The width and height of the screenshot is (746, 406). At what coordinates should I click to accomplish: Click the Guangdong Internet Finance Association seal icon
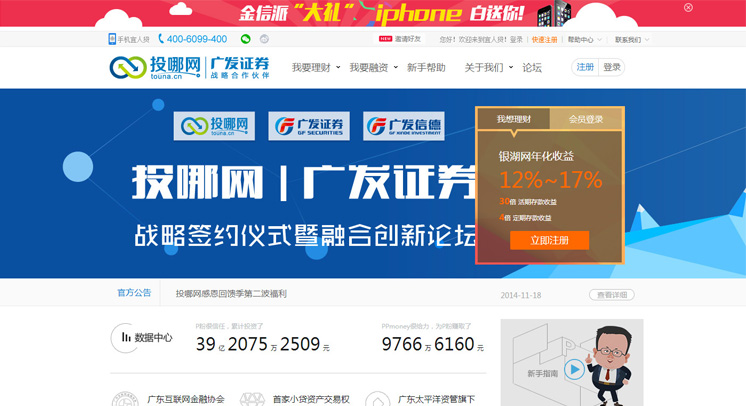[x=125, y=400]
